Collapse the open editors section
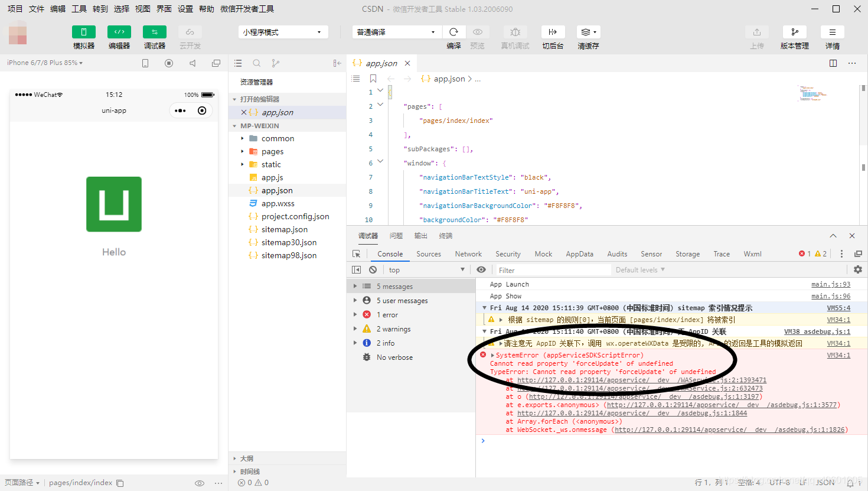This screenshot has width=868, height=491. (234, 99)
